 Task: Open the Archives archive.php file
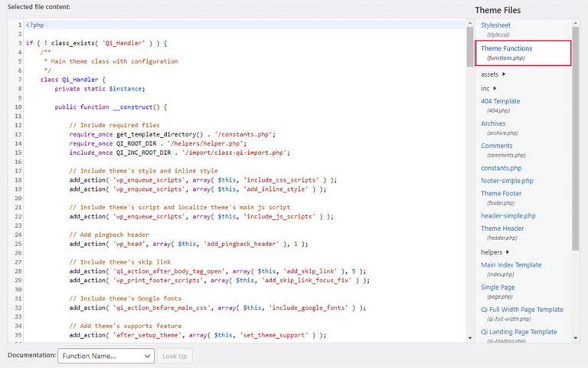(x=493, y=123)
